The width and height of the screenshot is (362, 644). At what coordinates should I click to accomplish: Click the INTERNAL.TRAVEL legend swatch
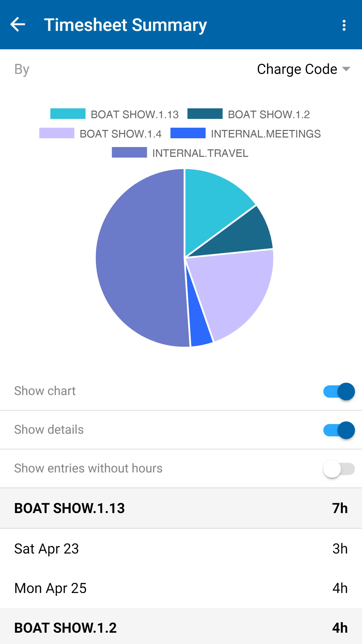pos(129,152)
